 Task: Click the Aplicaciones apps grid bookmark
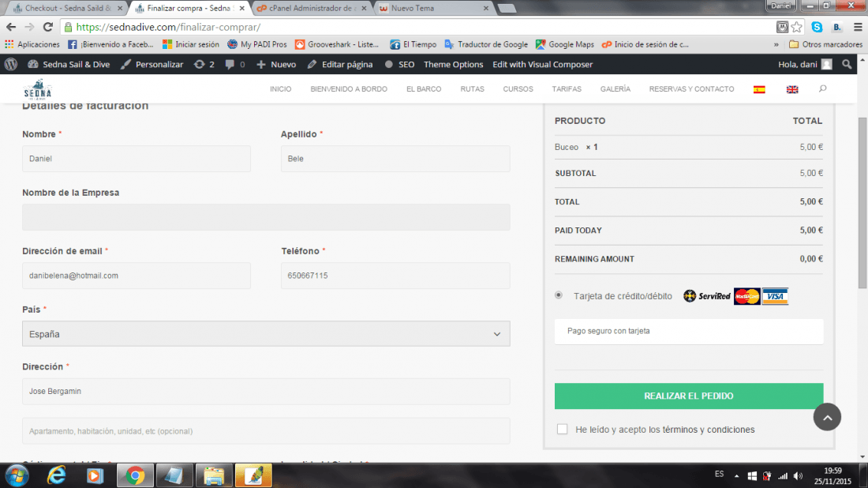(32, 44)
